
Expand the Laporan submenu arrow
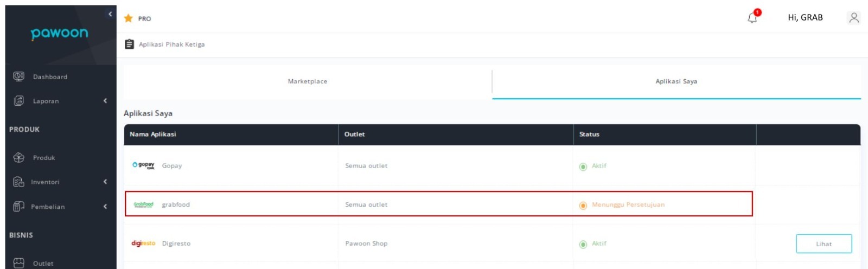pos(105,100)
